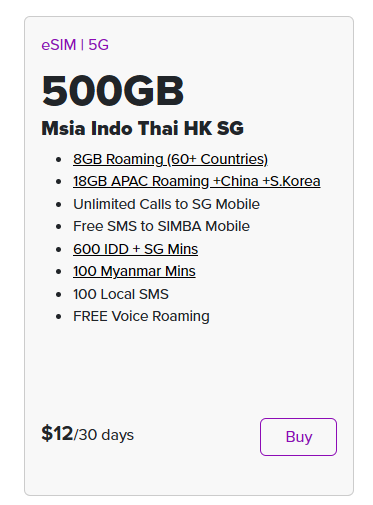The height and width of the screenshot is (505, 373).
Task: Open the 100 Myanmar Mins link
Action: (134, 271)
